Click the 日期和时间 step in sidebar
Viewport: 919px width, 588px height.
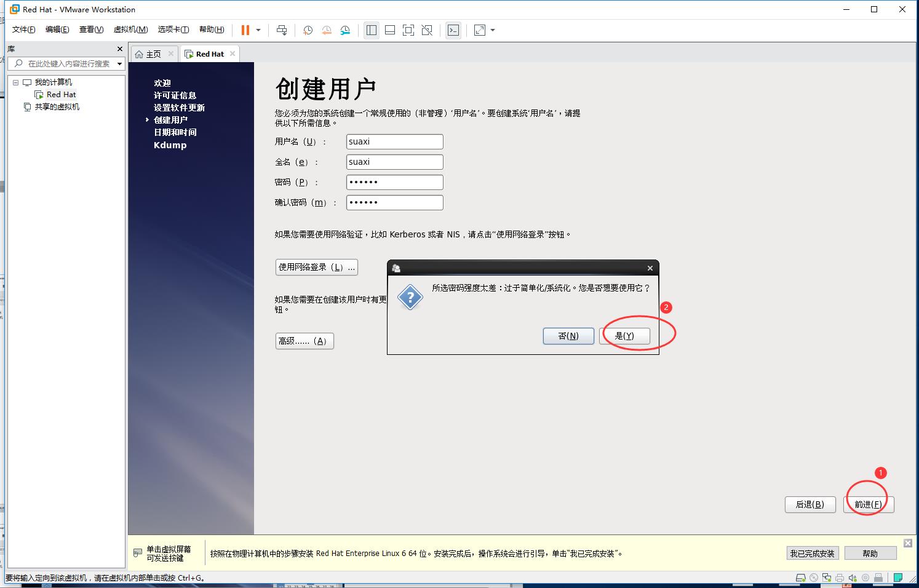click(175, 132)
